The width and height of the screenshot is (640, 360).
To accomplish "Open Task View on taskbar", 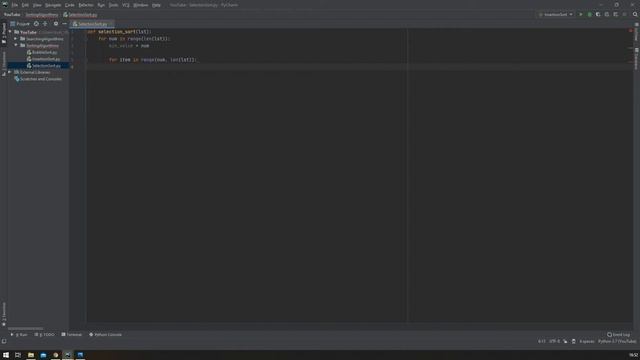I will click(18, 355).
